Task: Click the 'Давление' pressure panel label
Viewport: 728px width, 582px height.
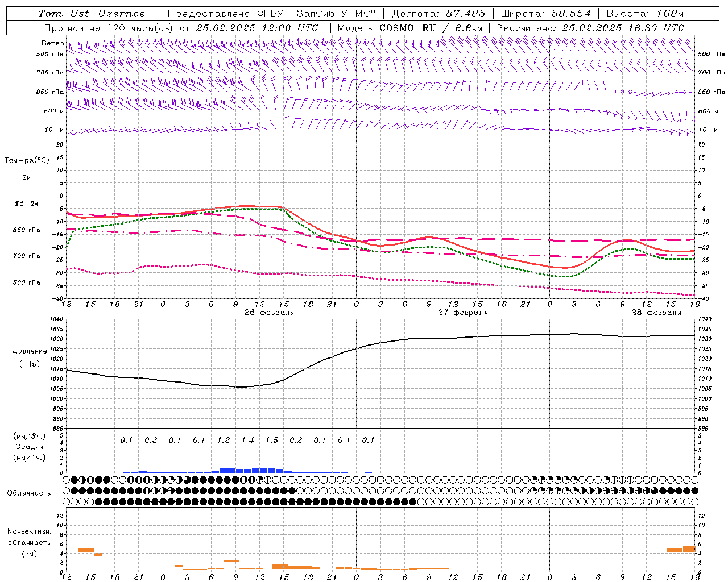Action: click(x=30, y=351)
